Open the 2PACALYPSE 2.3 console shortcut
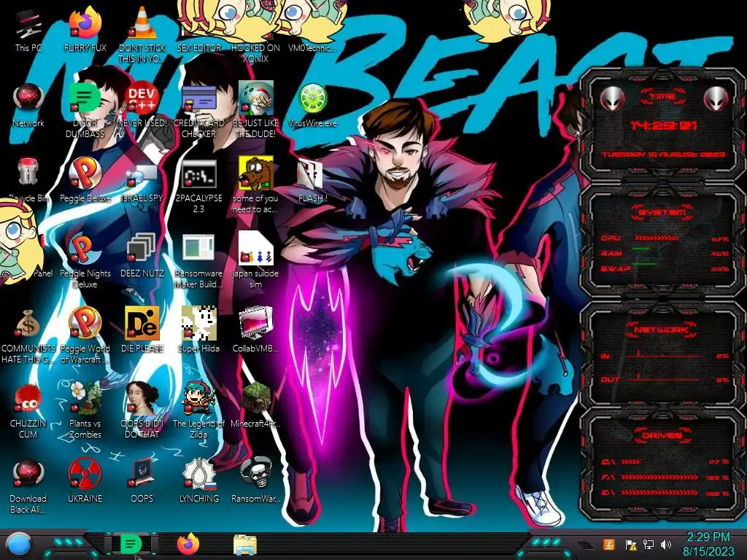This screenshot has width=747, height=560. [199, 186]
